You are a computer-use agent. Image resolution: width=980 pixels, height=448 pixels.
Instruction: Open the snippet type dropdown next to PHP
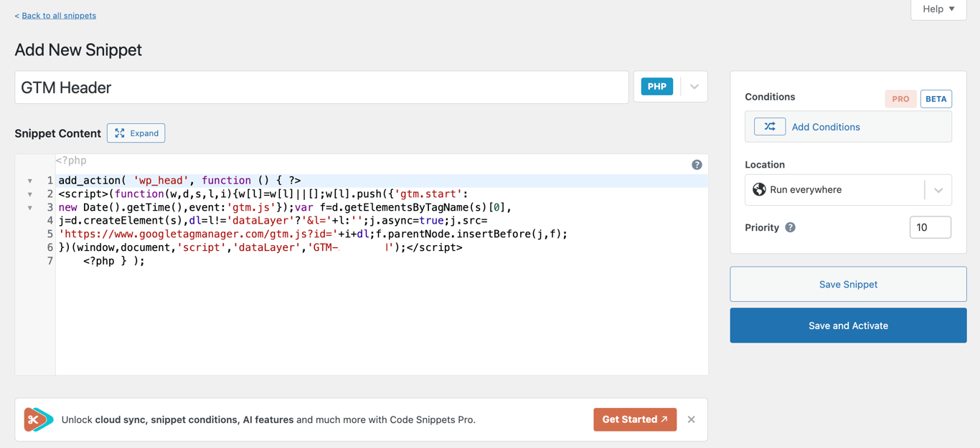693,85
